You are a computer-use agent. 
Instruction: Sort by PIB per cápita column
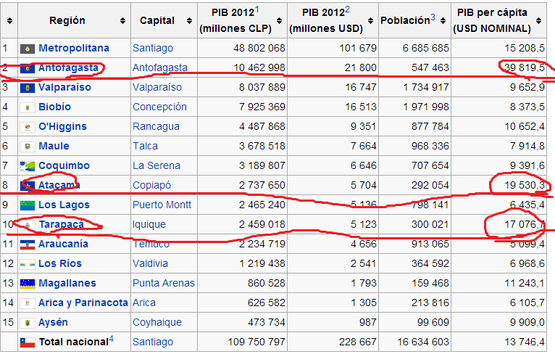click(x=539, y=21)
